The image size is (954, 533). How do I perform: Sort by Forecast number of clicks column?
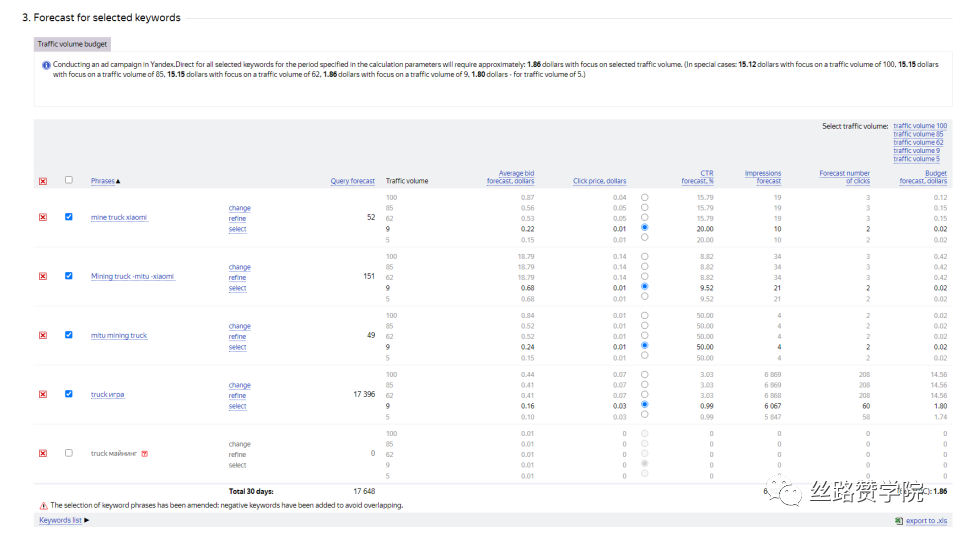[x=844, y=177]
